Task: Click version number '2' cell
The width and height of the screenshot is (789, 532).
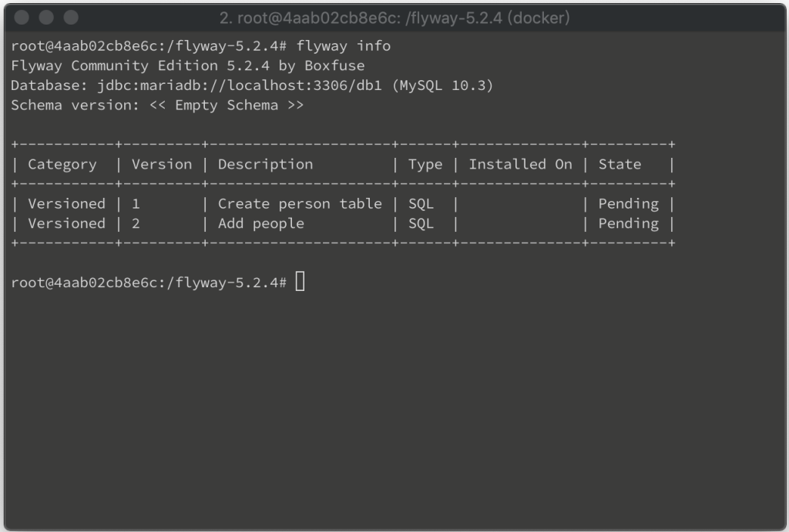Action: pyautogui.click(x=136, y=223)
